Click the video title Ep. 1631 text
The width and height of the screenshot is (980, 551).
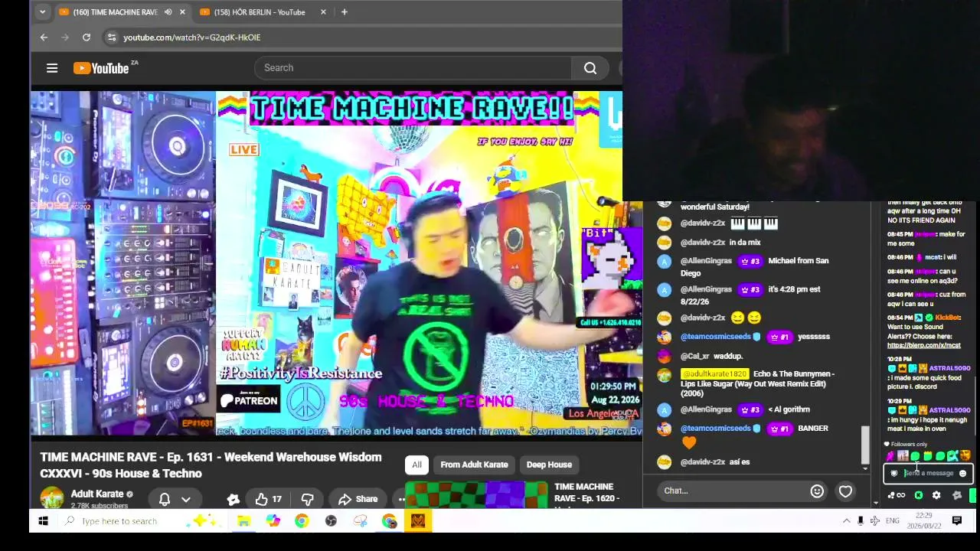coord(211,465)
